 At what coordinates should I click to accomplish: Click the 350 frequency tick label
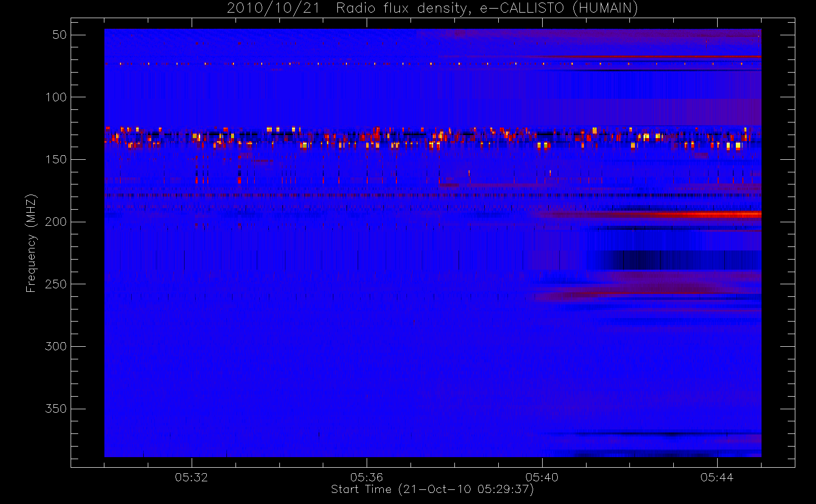56,409
